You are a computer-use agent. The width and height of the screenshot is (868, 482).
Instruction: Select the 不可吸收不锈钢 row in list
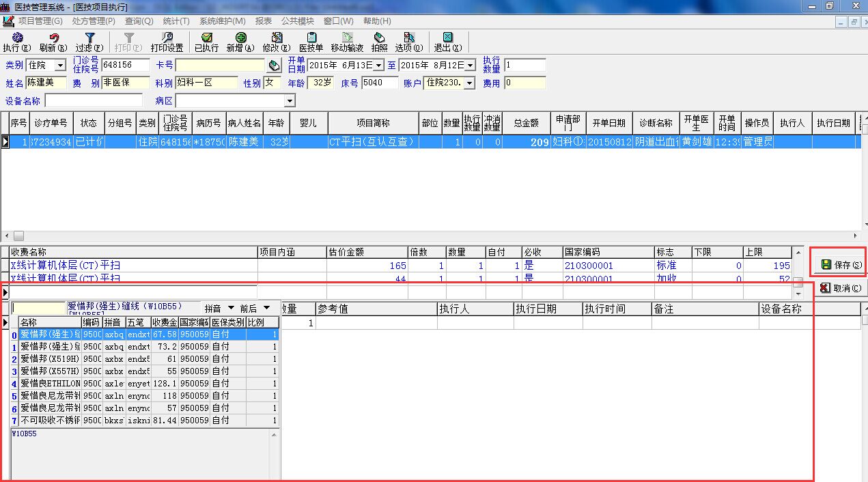[x=50, y=420]
